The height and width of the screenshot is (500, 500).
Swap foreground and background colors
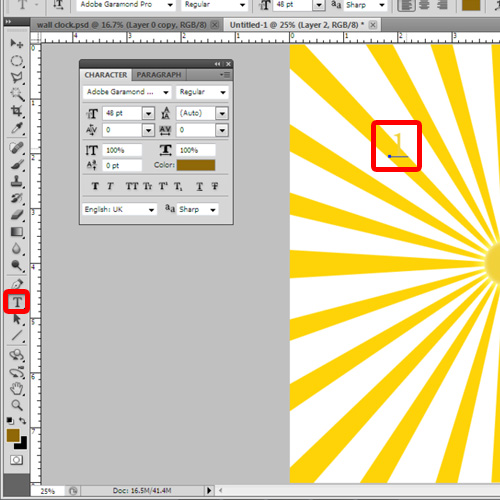coord(23,421)
